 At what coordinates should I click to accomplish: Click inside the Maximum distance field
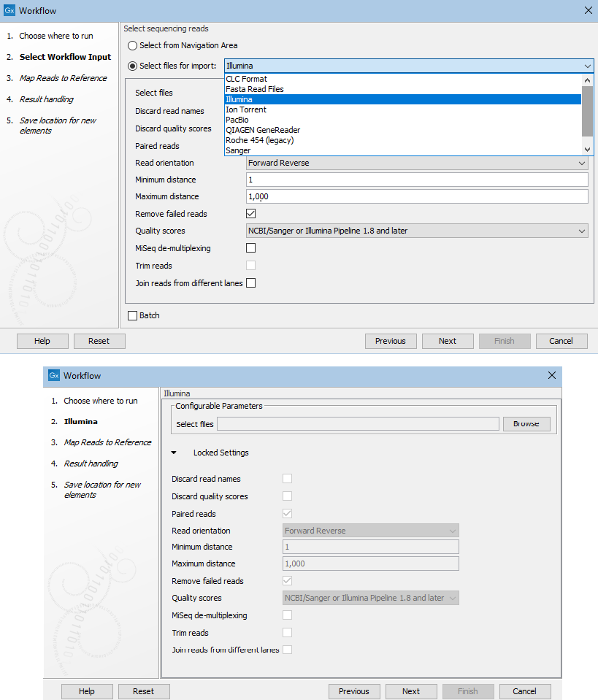coord(416,196)
